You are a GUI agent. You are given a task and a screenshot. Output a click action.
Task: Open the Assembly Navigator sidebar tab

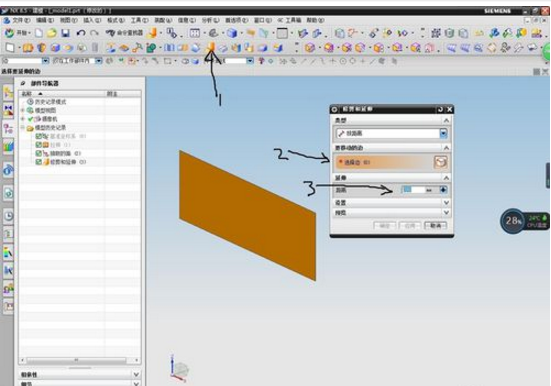[x=8, y=92]
